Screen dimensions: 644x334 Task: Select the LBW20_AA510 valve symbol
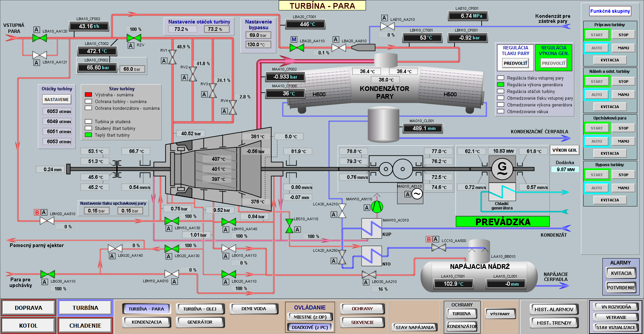[47, 221]
